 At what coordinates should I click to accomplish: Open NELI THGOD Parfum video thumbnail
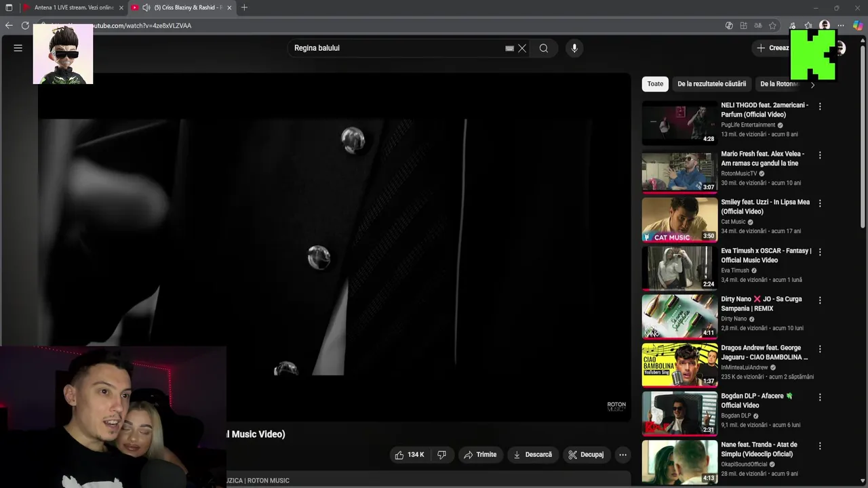click(x=679, y=123)
